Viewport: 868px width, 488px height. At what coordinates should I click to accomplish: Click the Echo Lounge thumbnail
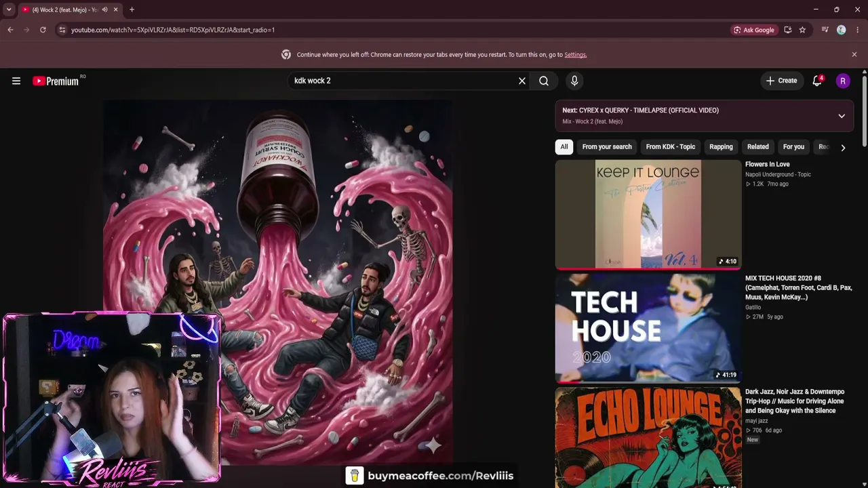(648, 438)
